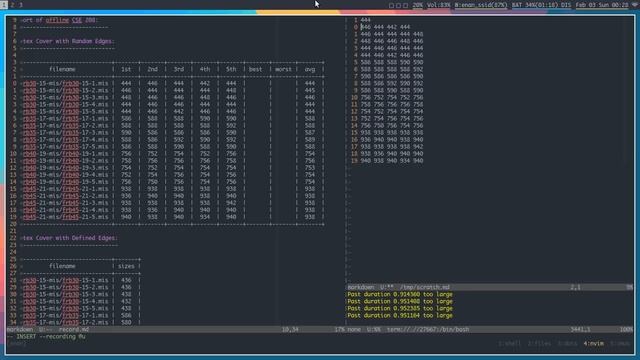Switch to workspace 1 in the top bar
640x360 pixels.
4,5
